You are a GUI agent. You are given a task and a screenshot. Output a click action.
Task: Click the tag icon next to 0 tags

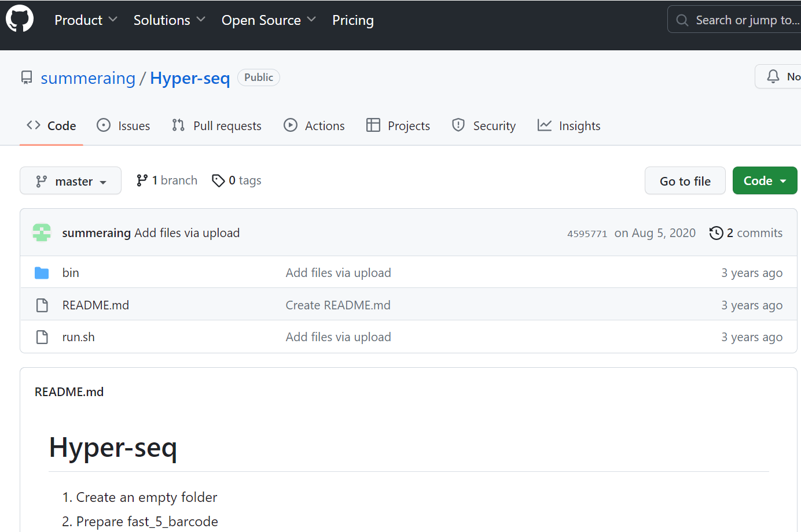point(218,181)
